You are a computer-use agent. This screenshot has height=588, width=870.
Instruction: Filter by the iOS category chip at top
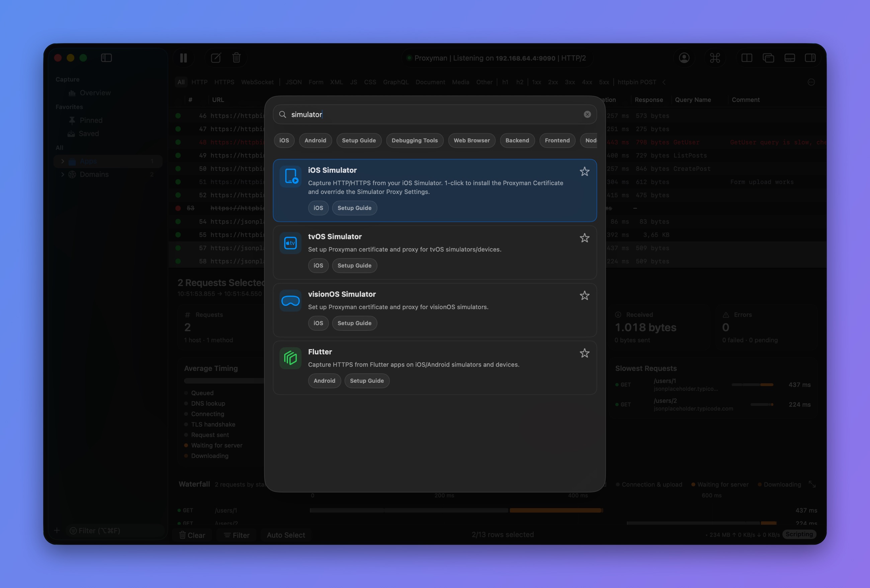point(284,140)
